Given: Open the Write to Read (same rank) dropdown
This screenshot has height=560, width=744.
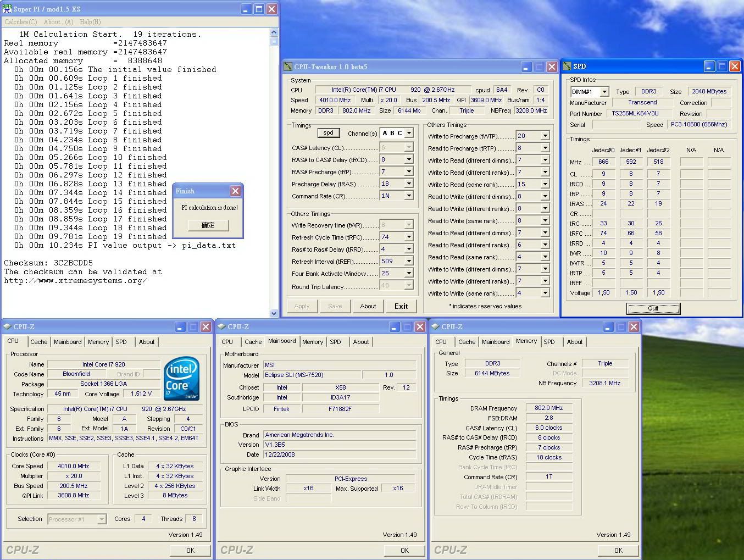Looking at the screenshot, I should [x=545, y=184].
